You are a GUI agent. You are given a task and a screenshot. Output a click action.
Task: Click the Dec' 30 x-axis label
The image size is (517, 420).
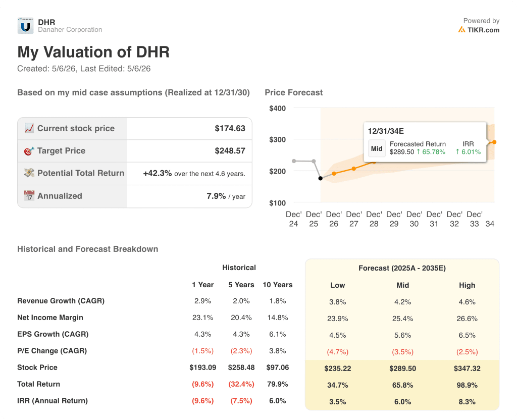414,219
